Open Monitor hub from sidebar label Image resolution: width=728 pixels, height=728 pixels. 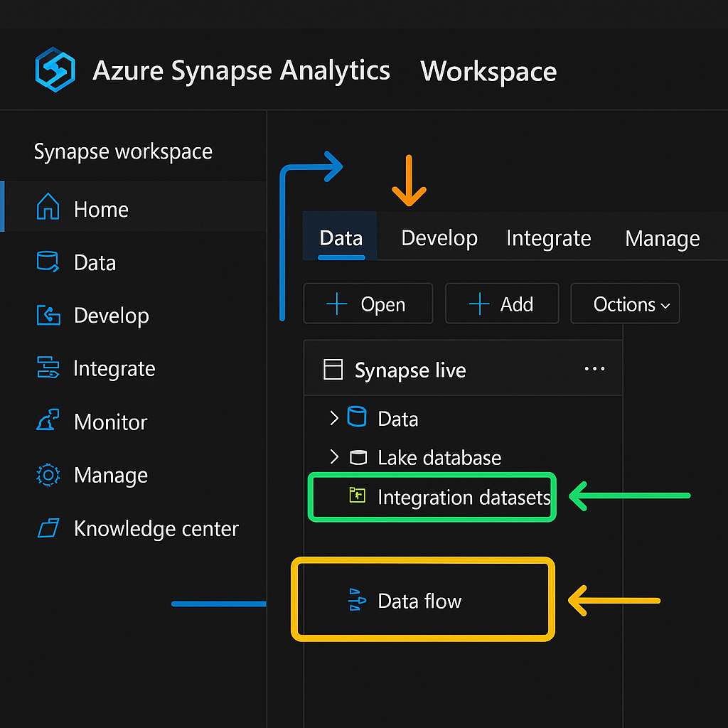click(x=110, y=422)
